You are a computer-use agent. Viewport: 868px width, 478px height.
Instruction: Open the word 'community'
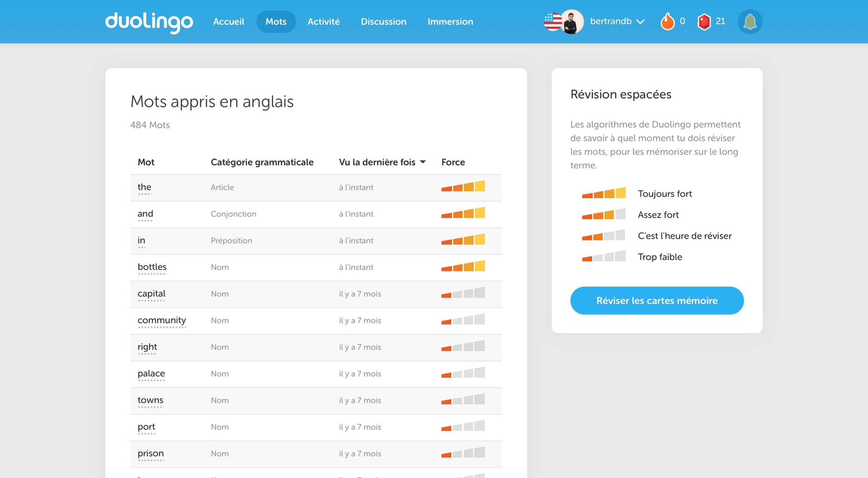[162, 320]
